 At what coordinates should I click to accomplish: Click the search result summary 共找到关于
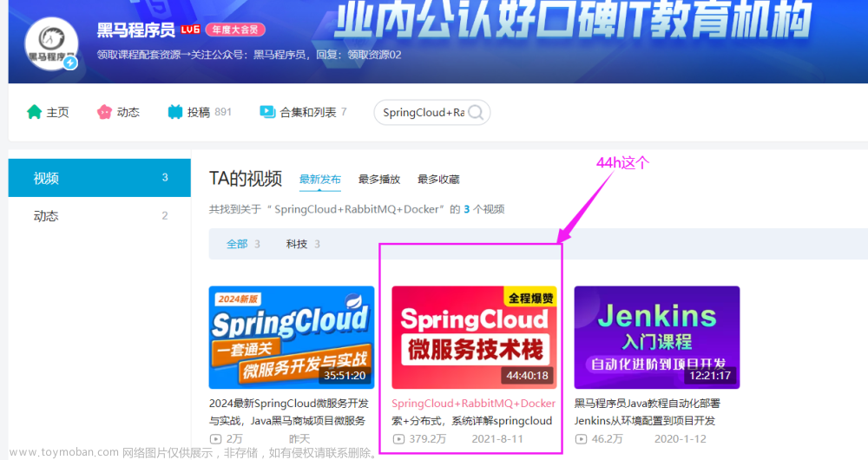(x=357, y=209)
